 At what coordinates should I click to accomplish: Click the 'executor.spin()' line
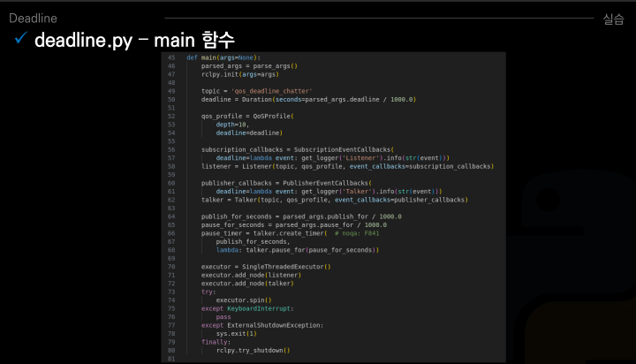coord(244,300)
